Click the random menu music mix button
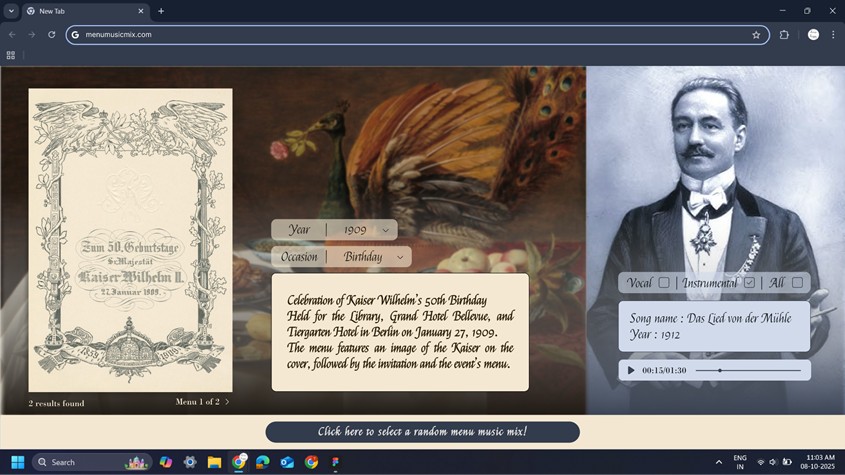This screenshot has width=845, height=475. (x=422, y=432)
